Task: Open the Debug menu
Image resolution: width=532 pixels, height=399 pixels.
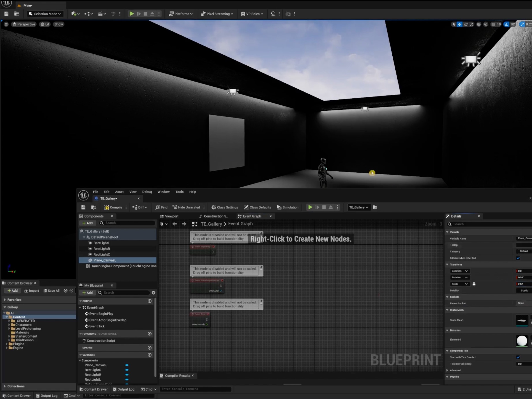Action: point(147,192)
